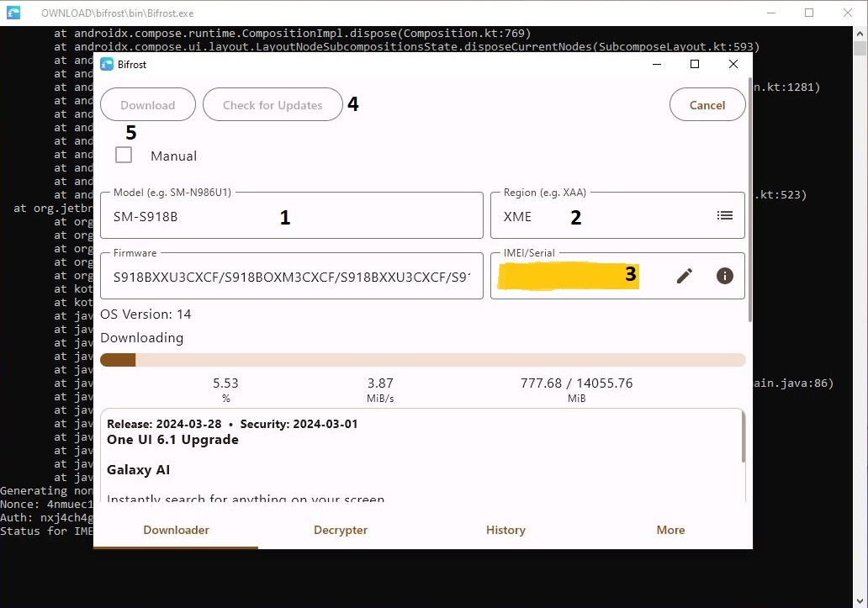Image resolution: width=868 pixels, height=608 pixels.
Task: Click the console scroll-down arrow
Action: [860, 600]
